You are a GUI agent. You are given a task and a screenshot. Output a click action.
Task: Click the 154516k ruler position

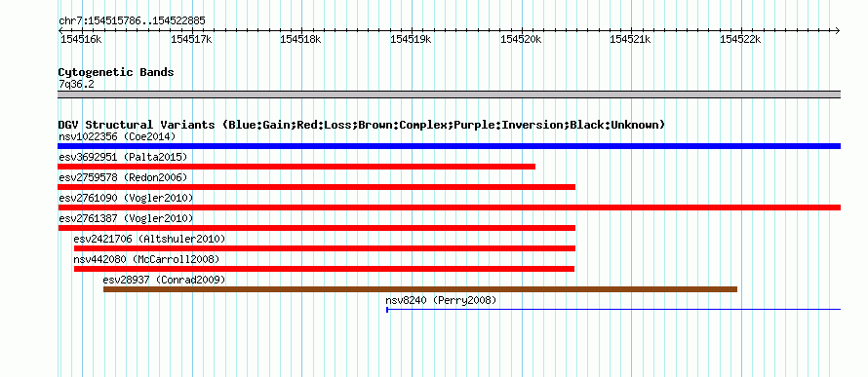(x=81, y=40)
